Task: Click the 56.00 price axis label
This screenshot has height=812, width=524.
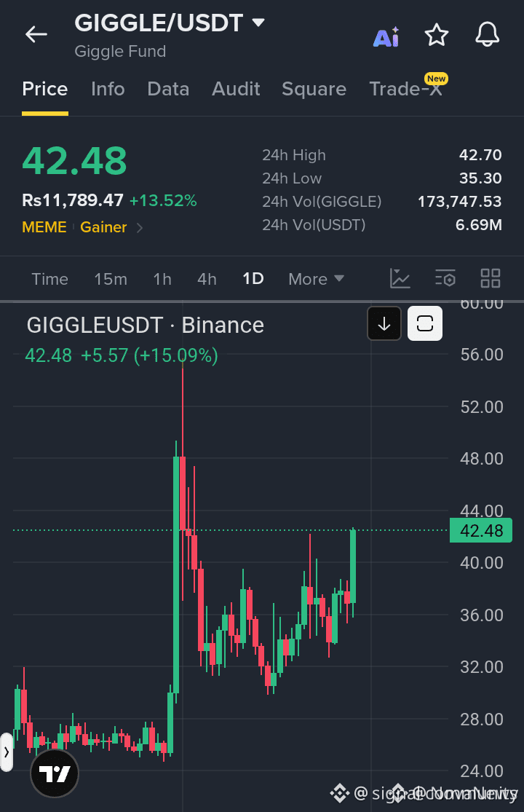Action: [482, 355]
